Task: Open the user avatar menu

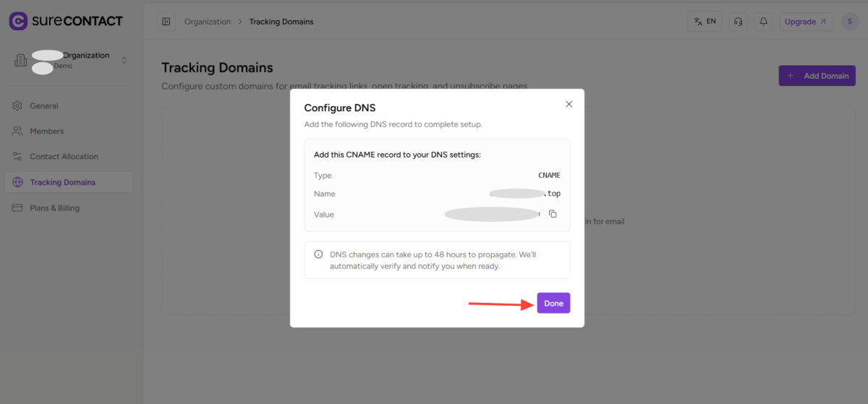Action: click(x=849, y=22)
